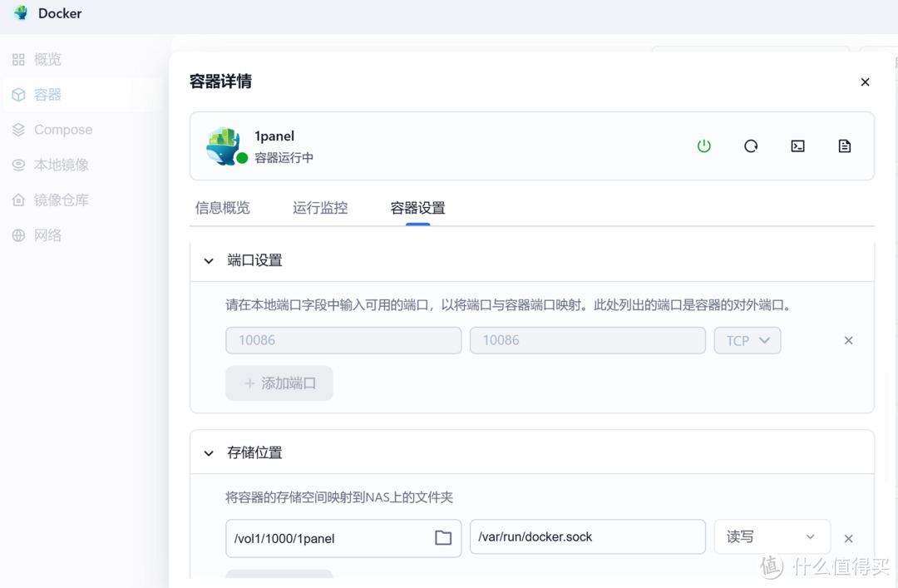Click the container port 10086 field
898x588 pixels.
[x=588, y=340]
